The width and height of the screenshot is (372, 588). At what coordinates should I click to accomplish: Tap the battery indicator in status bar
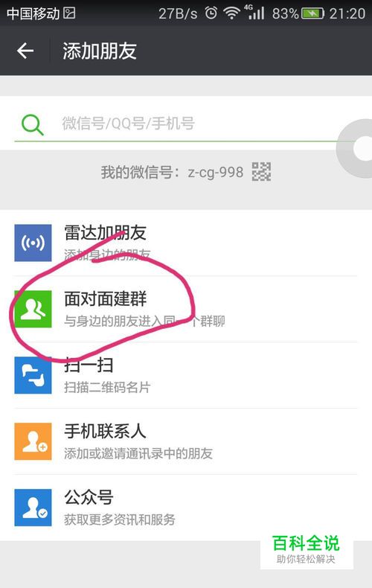pos(312,14)
